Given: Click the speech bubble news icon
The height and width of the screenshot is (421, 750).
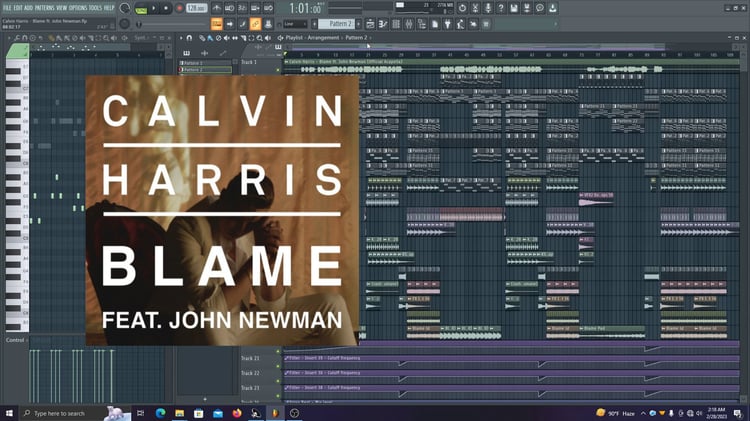Looking at the screenshot, I should click(x=540, y=8).
